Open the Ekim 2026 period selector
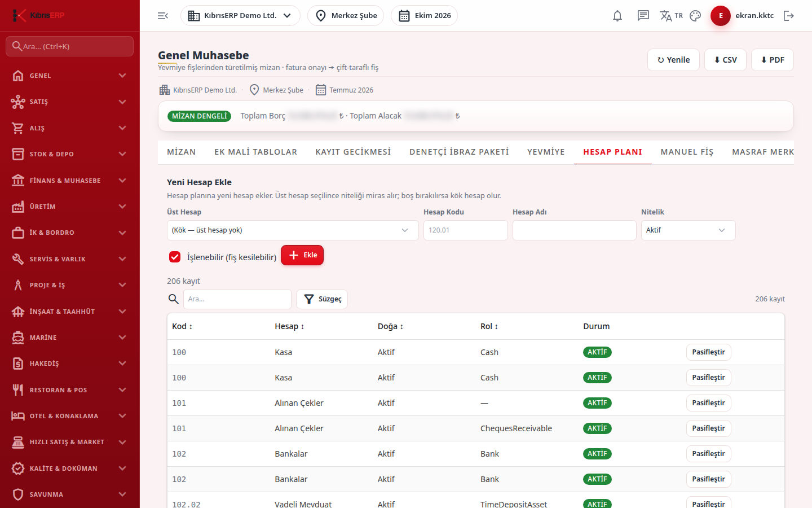Viewport: 812px width, 508px height. click(424, 16)
